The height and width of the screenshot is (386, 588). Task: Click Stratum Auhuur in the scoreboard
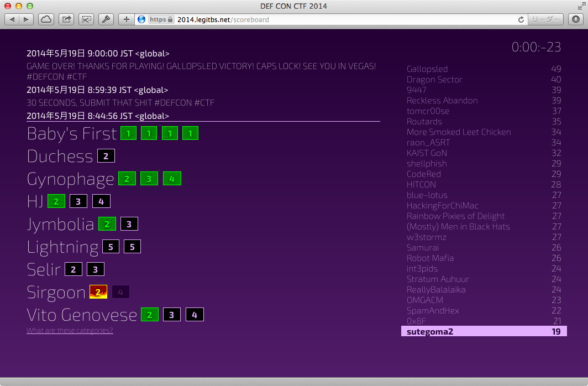438,279
